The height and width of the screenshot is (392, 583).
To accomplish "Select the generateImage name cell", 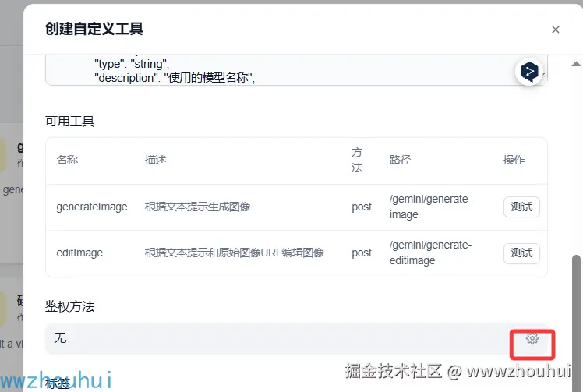I will tap(92, 207).
